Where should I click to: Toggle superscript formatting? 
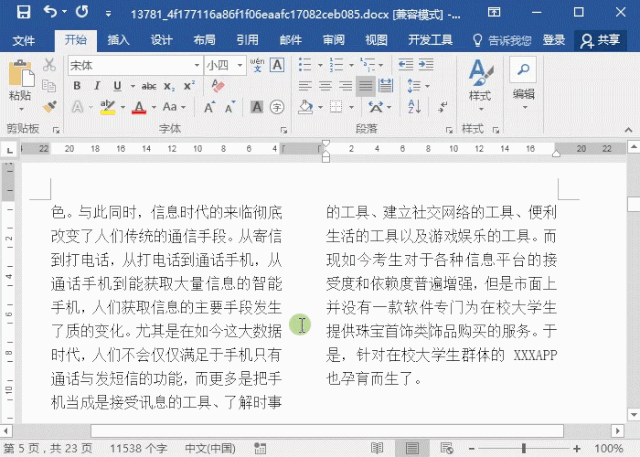click(189, 86)
